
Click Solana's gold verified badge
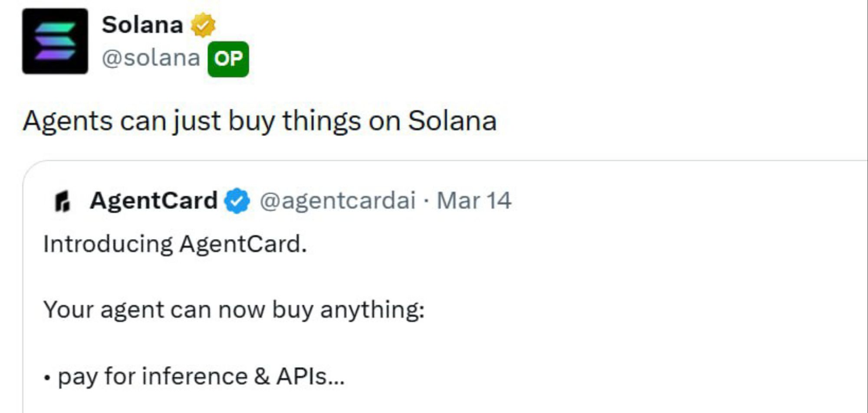pyautogui.click(x=203, y=25)
